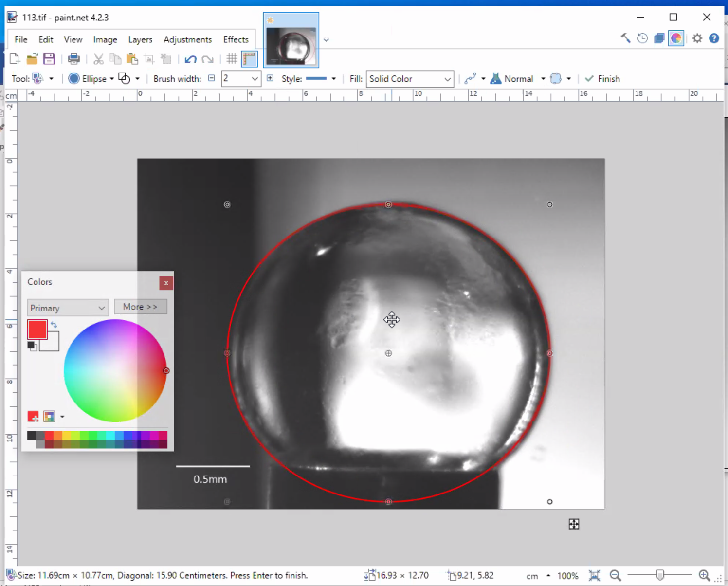
Task: Open the Adjustments menu
Action: pos(187,39)
